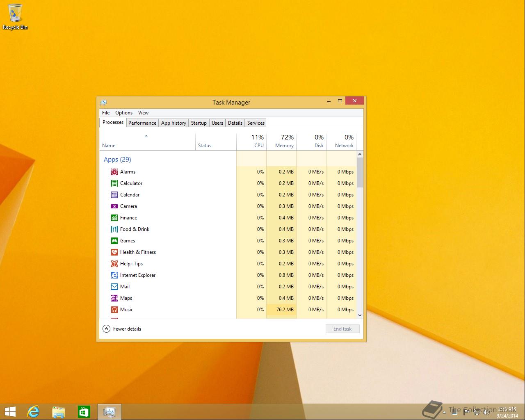Select the Food & Drink icon
Image resolution: width=525 pixels, height=420 pixels.
pyautogui.click(x=114, y=229)
